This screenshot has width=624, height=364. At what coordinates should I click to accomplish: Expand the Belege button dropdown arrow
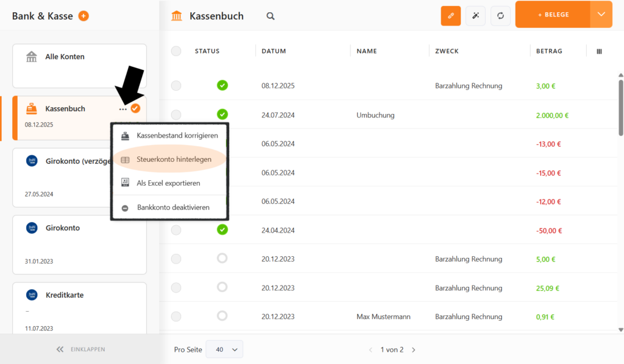601,15
